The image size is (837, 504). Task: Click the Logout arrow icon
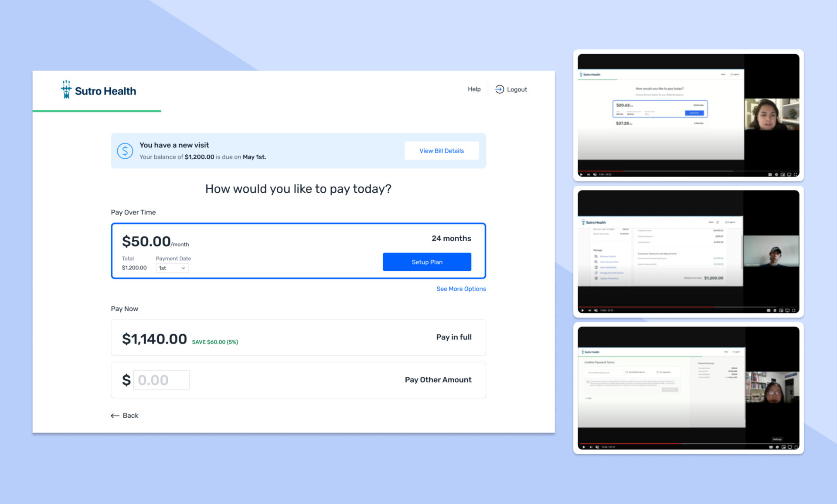(x=500, y=89)
